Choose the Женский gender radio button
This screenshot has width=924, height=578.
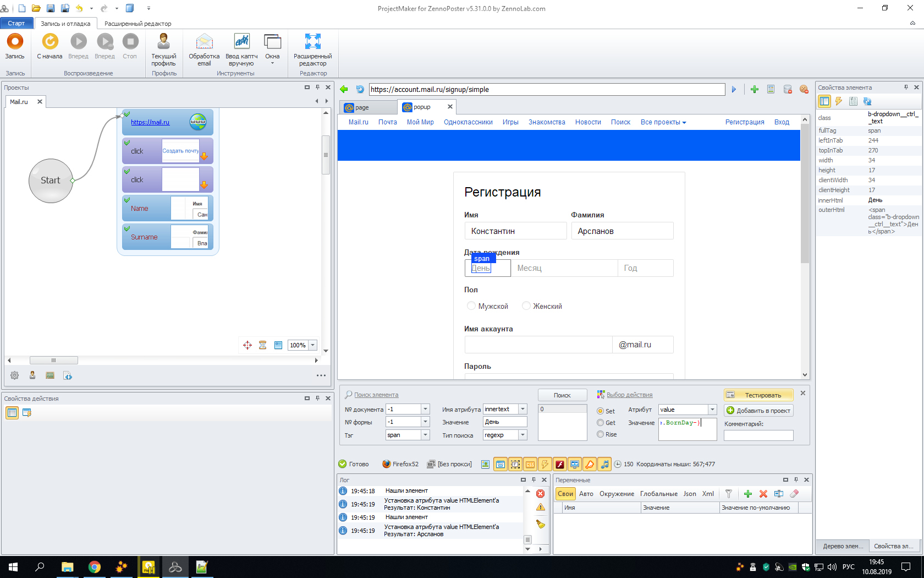click(x=526, y=306)
